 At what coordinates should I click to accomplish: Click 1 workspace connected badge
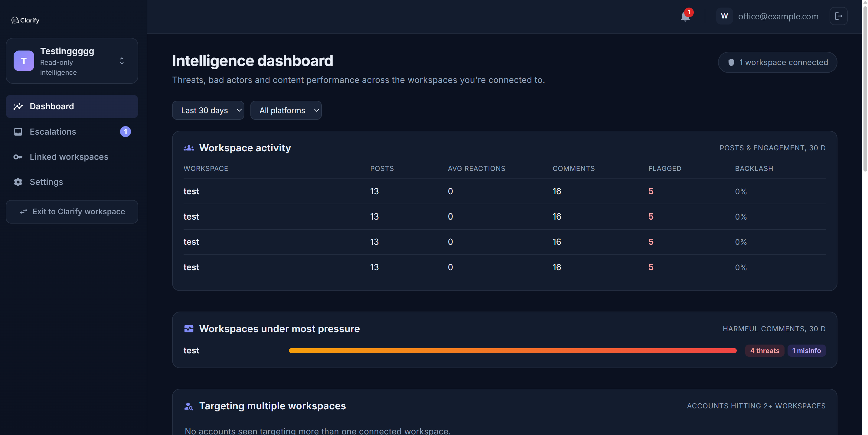pos(777,62)
